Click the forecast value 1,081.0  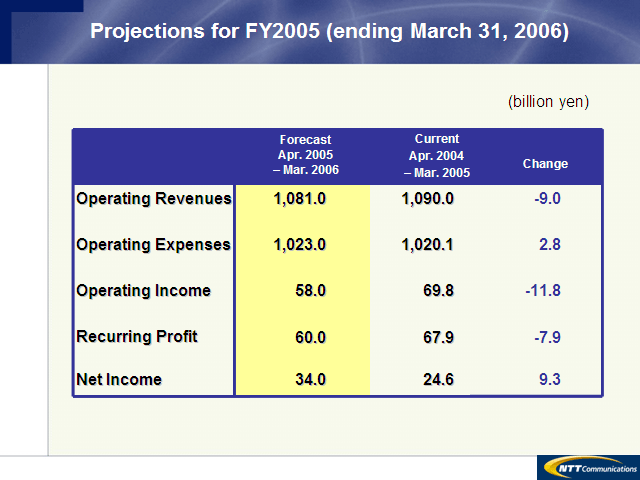coord(300,199)
